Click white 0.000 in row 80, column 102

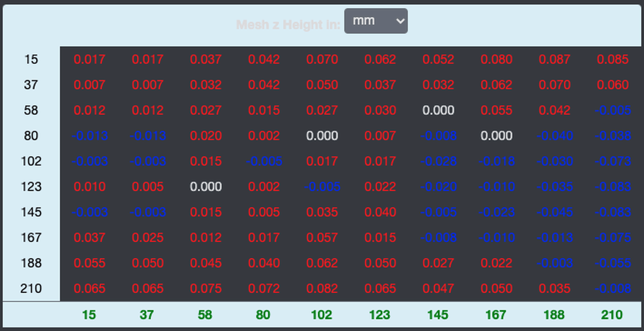pos(322,136)
